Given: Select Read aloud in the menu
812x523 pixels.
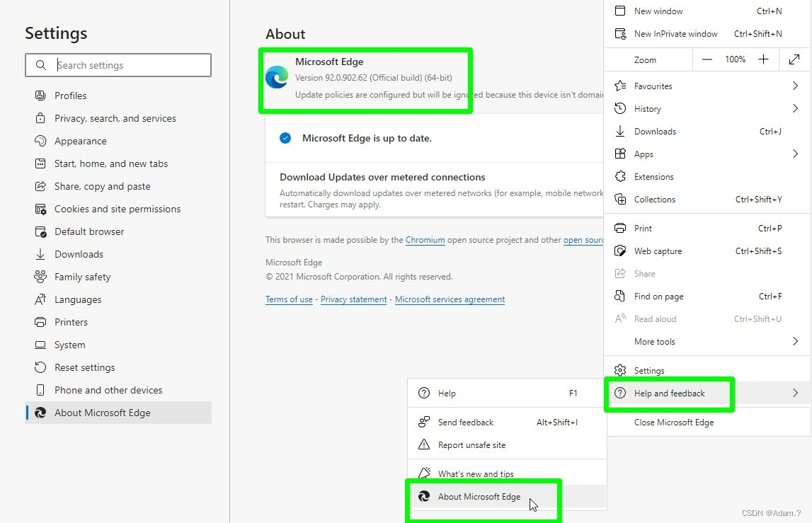Looking at the screenshot, I should (707, 319).
